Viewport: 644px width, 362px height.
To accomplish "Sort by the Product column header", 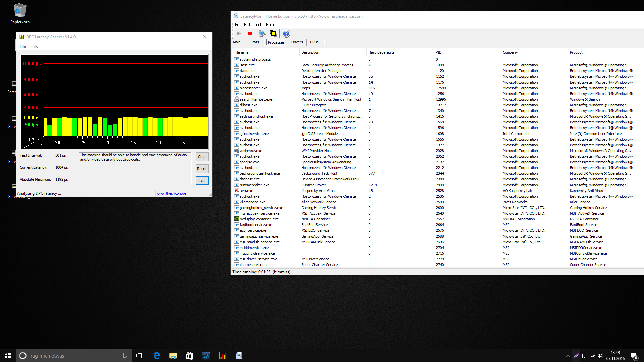I will click(601, 52).
